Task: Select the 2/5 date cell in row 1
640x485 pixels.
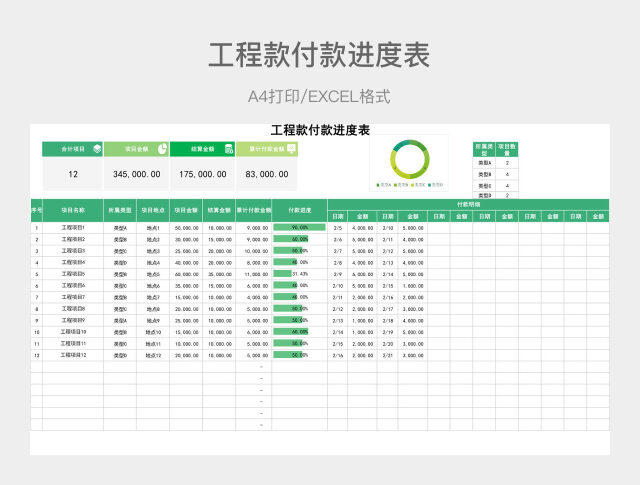Action: (338, 228)
